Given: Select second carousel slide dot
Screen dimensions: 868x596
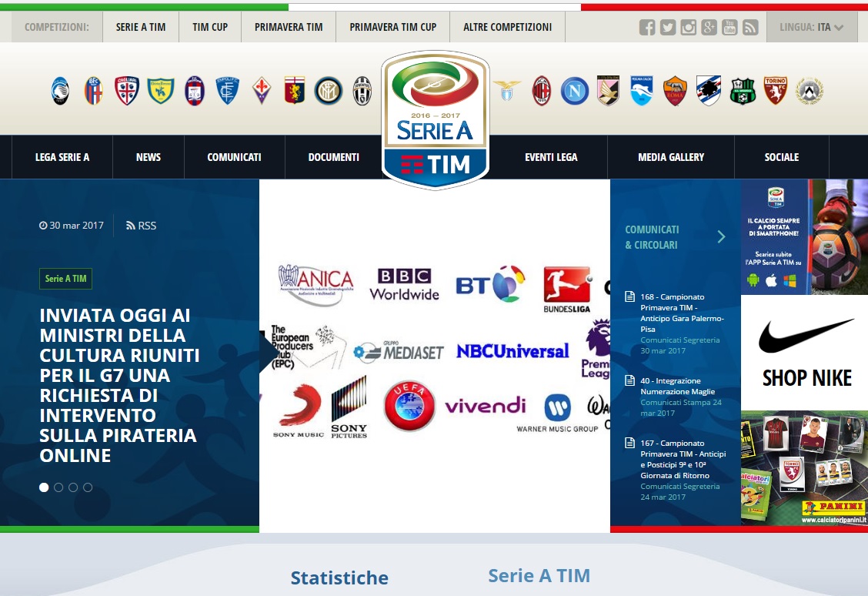Looking at the screenshot, I should click(58, 487).
